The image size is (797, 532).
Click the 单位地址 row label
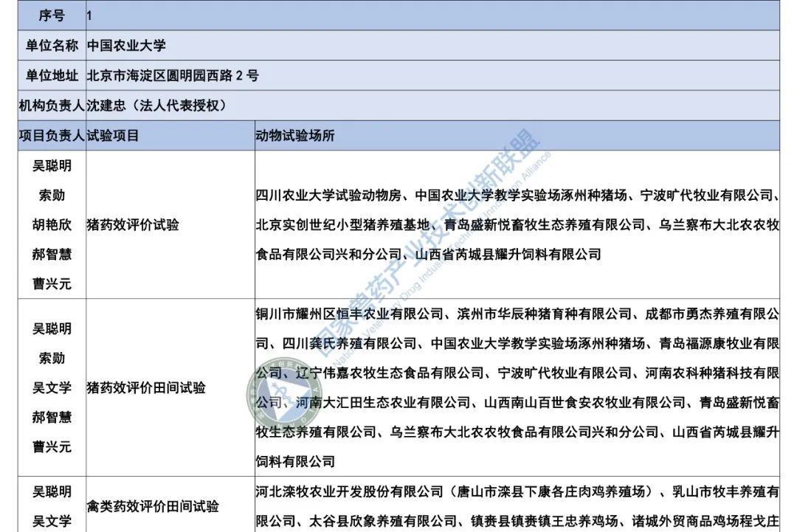coord(52,76)
